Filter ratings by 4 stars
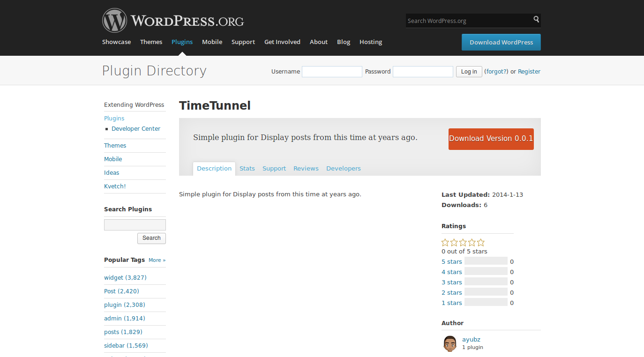The height and width of the screenshot is (357, 644). 452,272
